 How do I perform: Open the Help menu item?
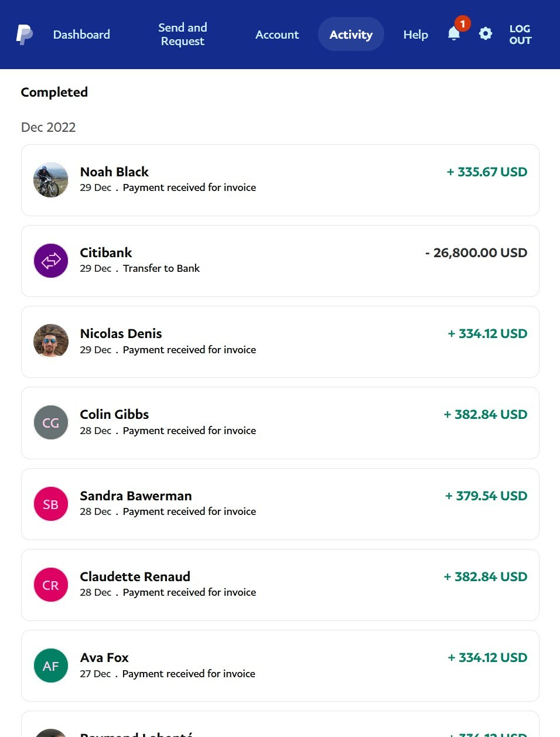[x=415, y=35]
